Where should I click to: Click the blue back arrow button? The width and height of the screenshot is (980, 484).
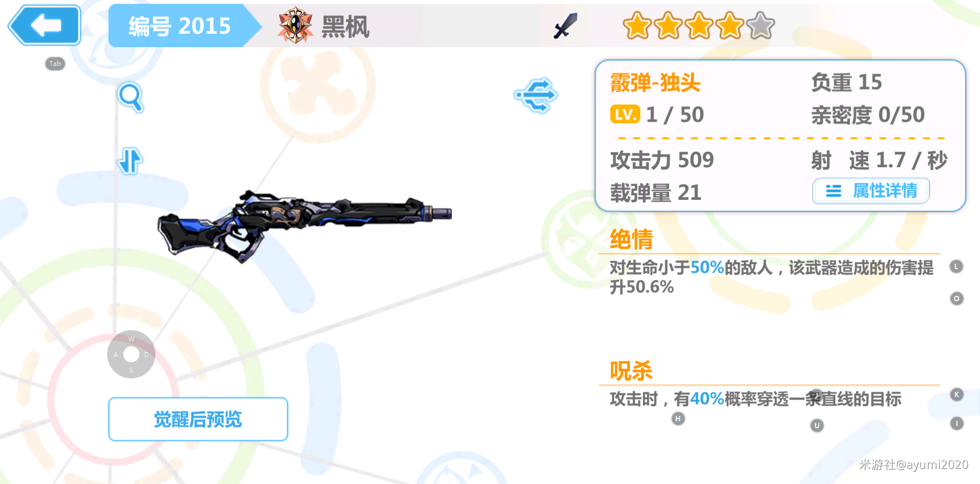coord(44,25)
